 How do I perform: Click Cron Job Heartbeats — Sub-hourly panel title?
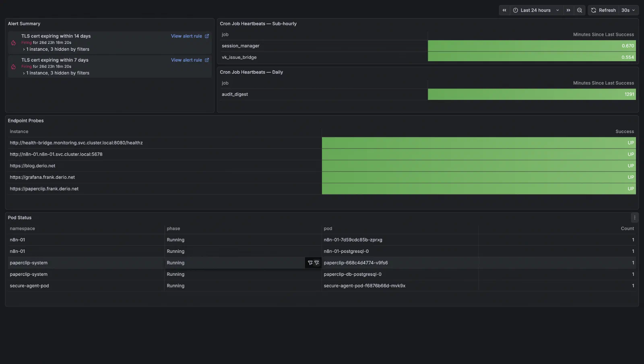click(x=258, y=24)
